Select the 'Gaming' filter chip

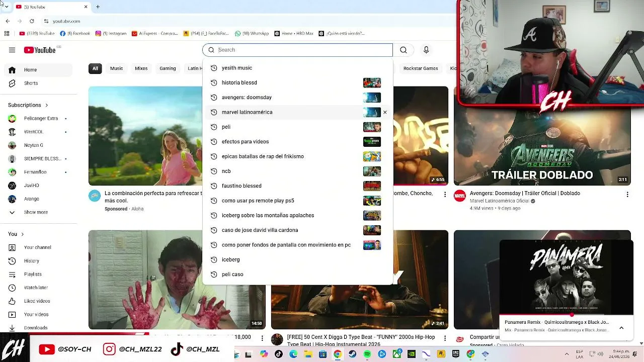(x=168, y=68)
